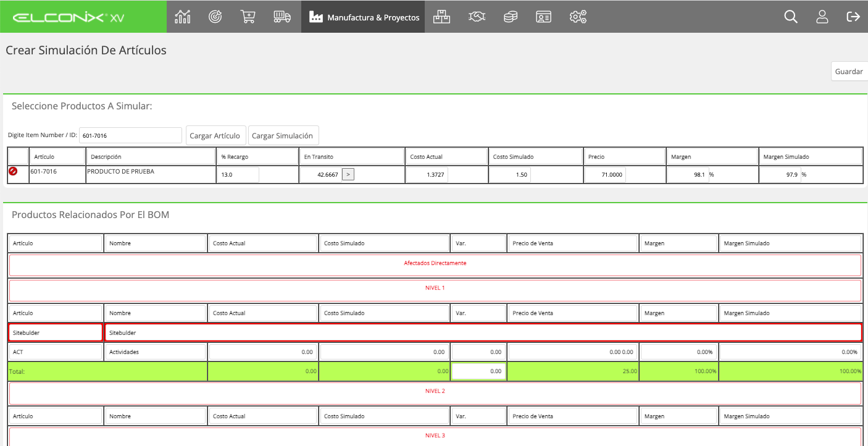The width and height of the screenshot is (868, 446).
Task: Click the Margen Simulado field 97.9
Action: pyautogui.click(x=780, y=175)
